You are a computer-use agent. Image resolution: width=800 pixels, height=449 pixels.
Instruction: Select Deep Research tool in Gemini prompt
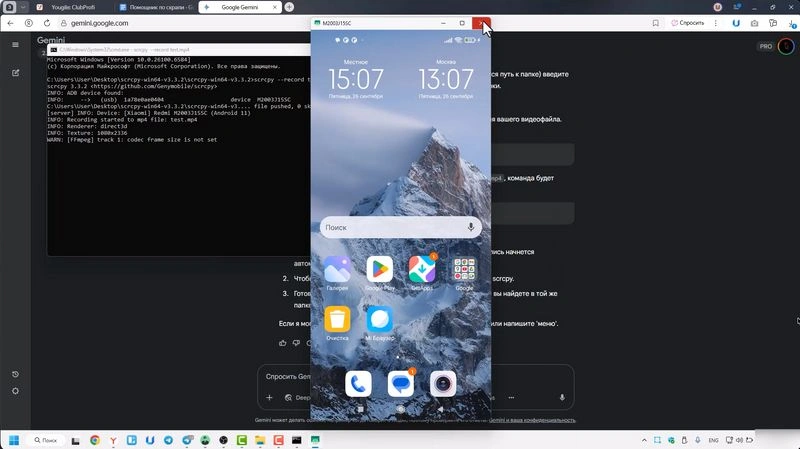point(297,397)
